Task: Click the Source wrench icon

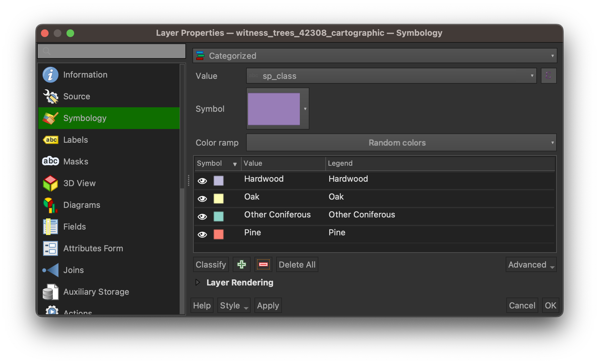Action: click(51, 96)
